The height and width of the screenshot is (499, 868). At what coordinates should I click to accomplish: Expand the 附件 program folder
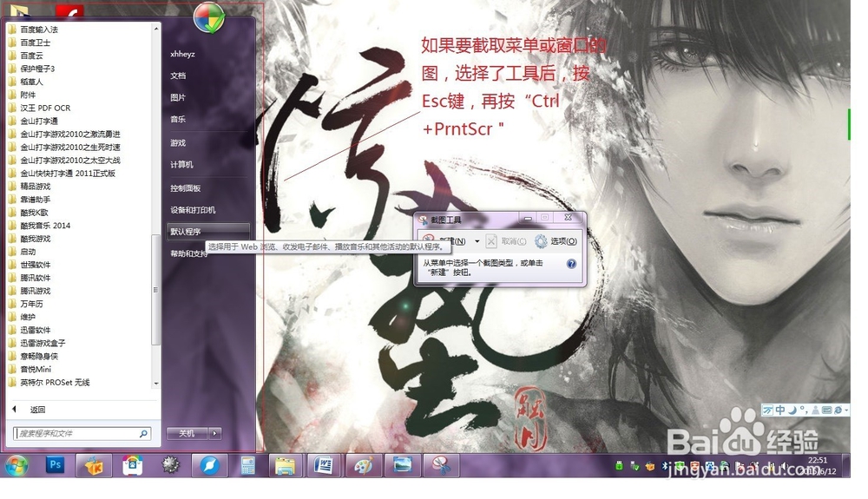28,95
